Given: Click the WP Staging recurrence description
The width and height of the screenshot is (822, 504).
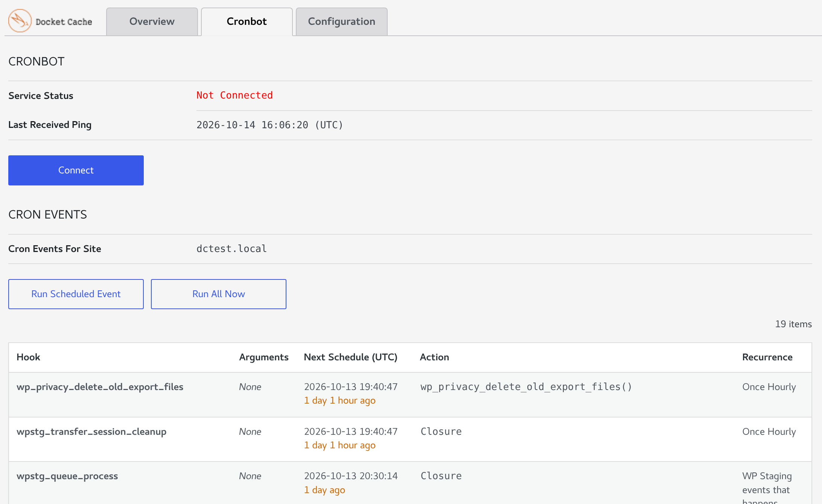Looking at the screenshot, I should click(x=767, y=487).
